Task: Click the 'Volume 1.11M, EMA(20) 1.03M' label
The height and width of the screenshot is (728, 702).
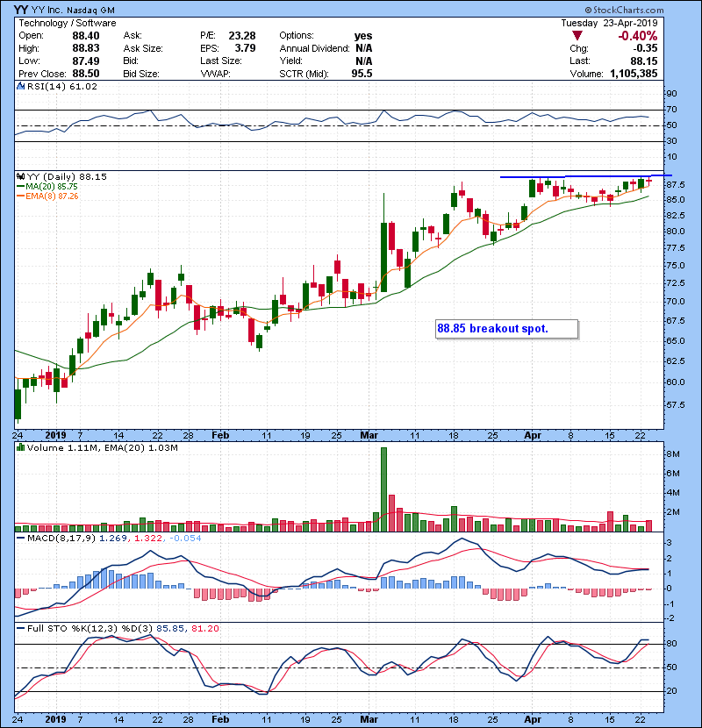Action: point(102,447)
